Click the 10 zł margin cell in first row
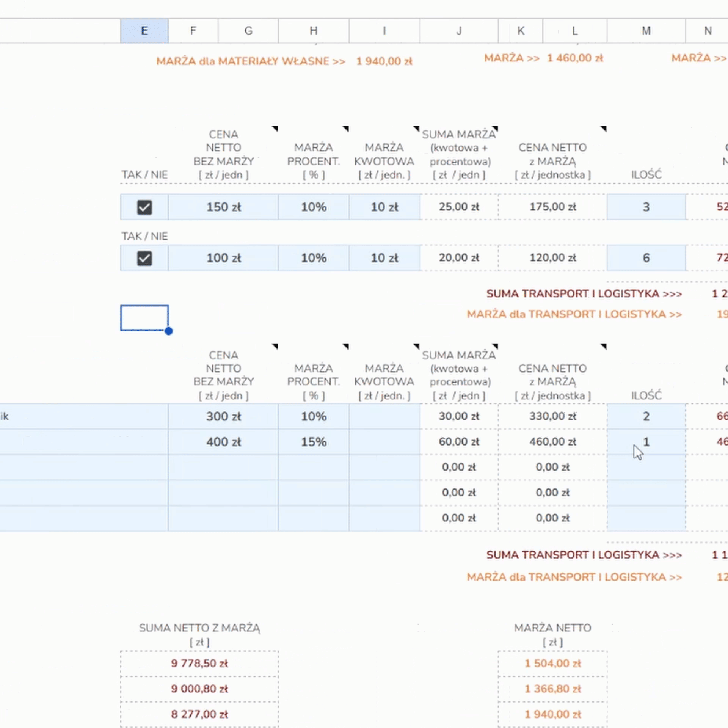The width and height of the screenshot is (728, 728). tap(384, 207)
